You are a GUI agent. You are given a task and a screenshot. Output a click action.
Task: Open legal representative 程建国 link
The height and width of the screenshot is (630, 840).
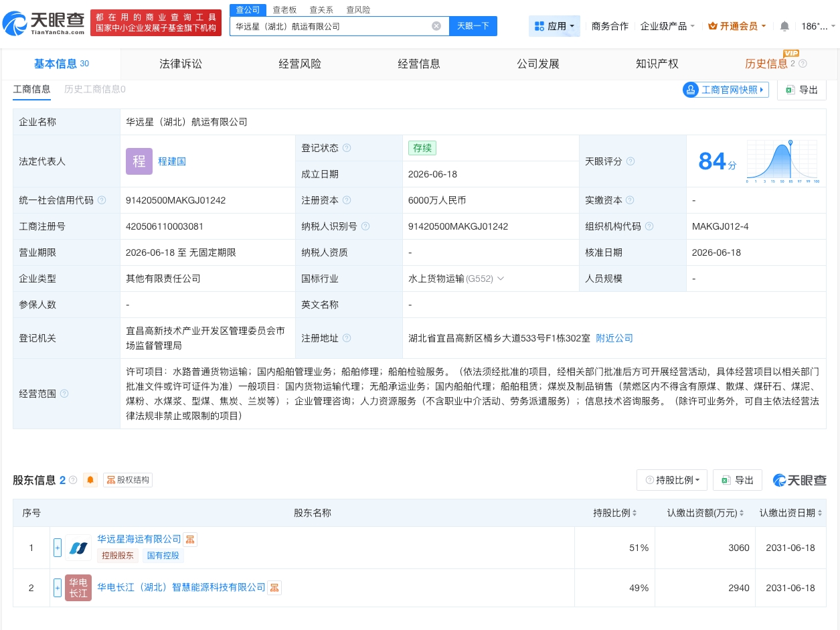tap(172, 161)
